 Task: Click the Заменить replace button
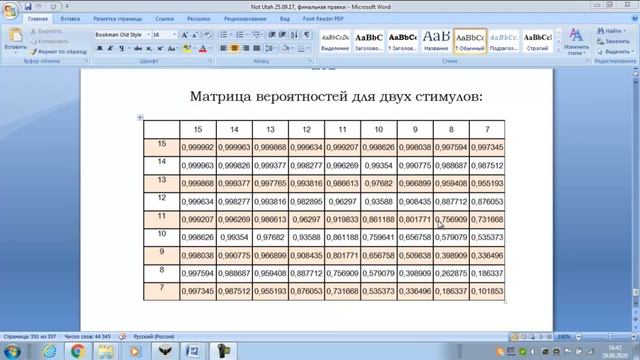[x=613, y=41]
